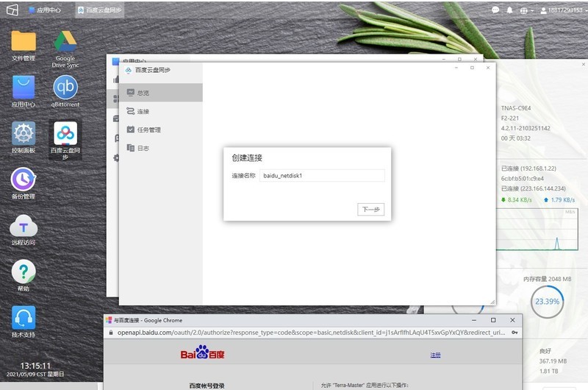This screenshot has width=588, height=390.
Task: Open the messages chat bubble icon in top bar
Action: tap(495, 10)
